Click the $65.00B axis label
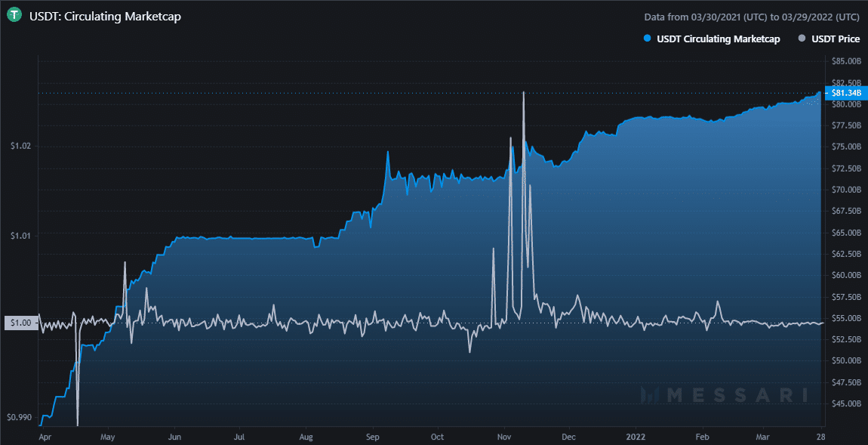 [846, 233]
